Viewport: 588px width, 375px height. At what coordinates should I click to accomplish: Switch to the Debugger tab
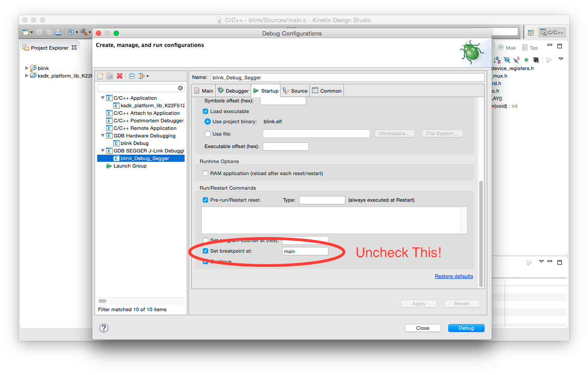[x=233, y=91]
